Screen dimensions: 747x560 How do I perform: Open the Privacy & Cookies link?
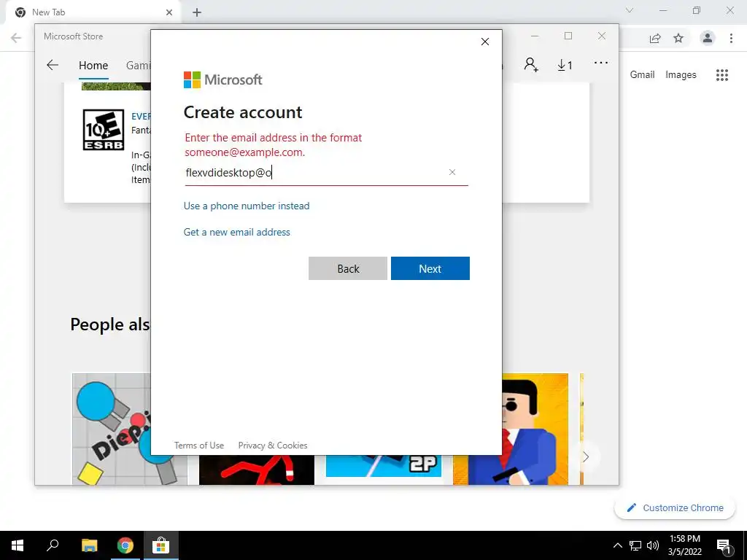273,446
